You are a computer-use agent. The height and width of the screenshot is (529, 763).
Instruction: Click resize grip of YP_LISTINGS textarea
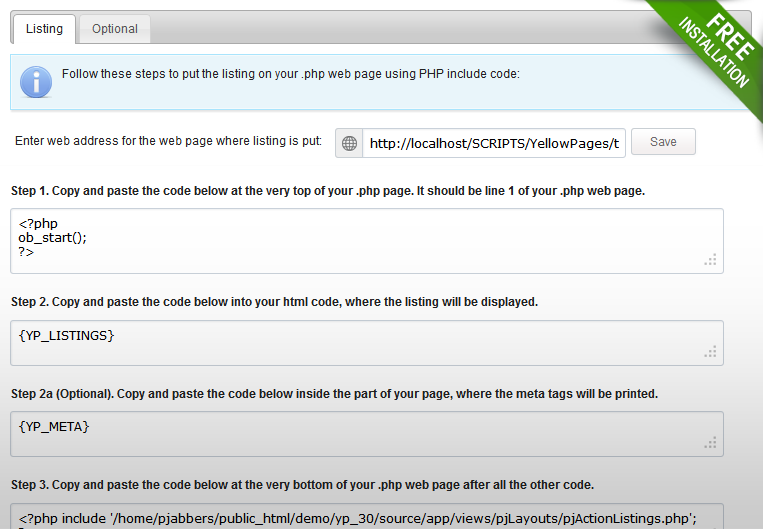tap(710, 352)
